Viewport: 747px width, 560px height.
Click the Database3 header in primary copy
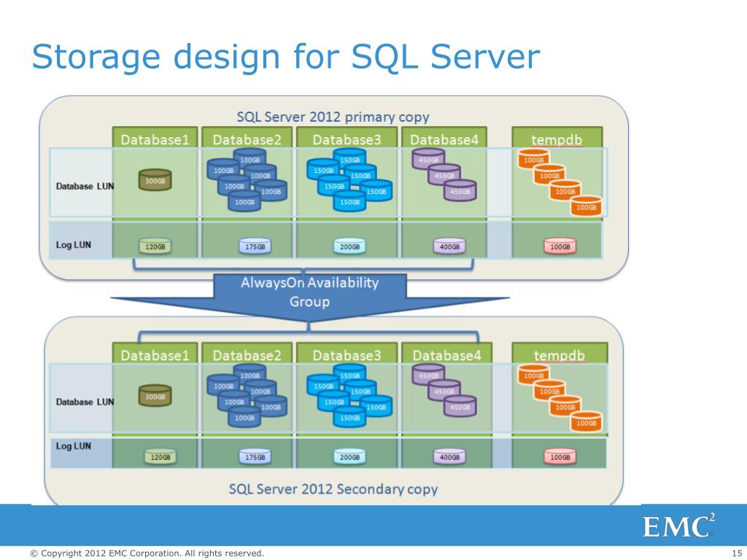click(347, 139)
